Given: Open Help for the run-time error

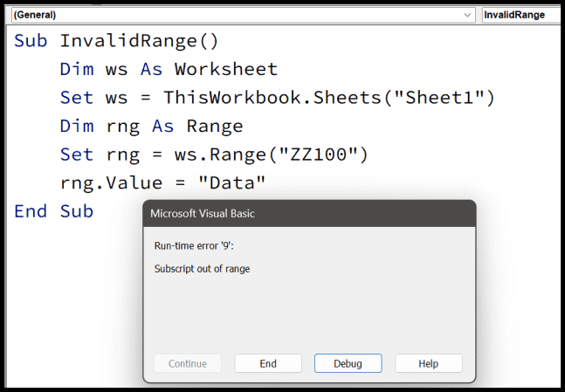Looking at the screenshot, I should [428, 363].
